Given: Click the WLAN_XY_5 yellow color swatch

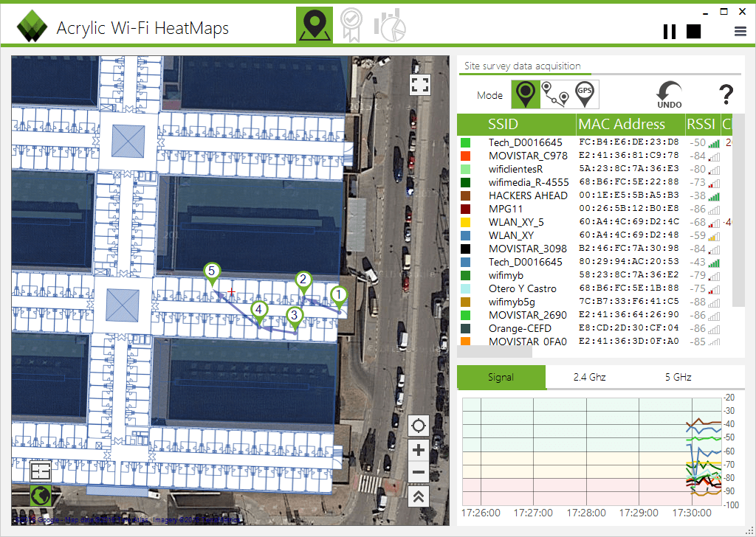Looking at the screenshot, I should tap(465, 222).
